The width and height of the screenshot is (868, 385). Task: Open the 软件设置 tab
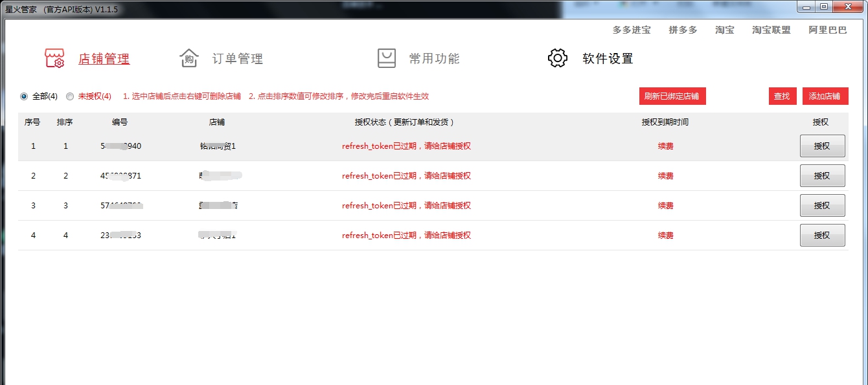[x=607, y=59]
